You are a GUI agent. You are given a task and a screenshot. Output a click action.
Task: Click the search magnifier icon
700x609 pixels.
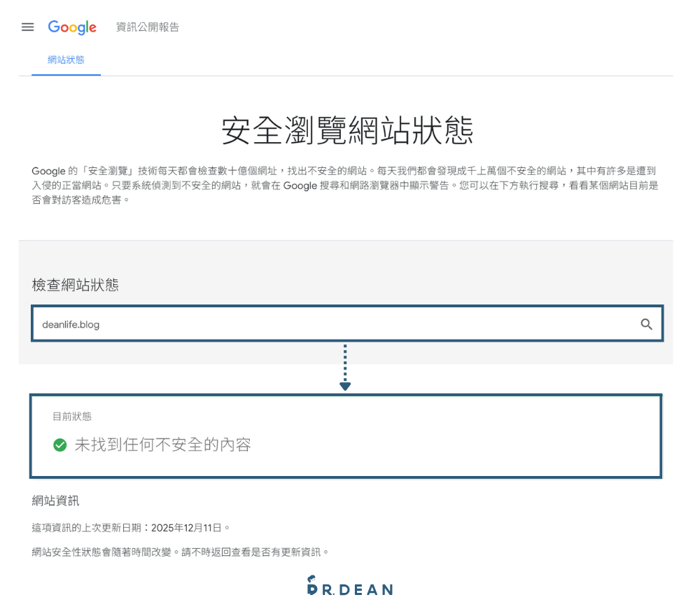coord(646,323)
